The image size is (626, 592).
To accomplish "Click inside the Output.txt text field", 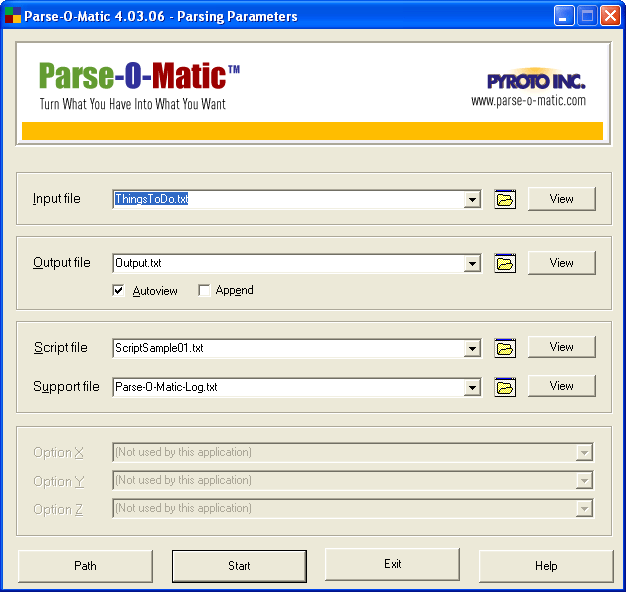I will click(x=288, y=264).
